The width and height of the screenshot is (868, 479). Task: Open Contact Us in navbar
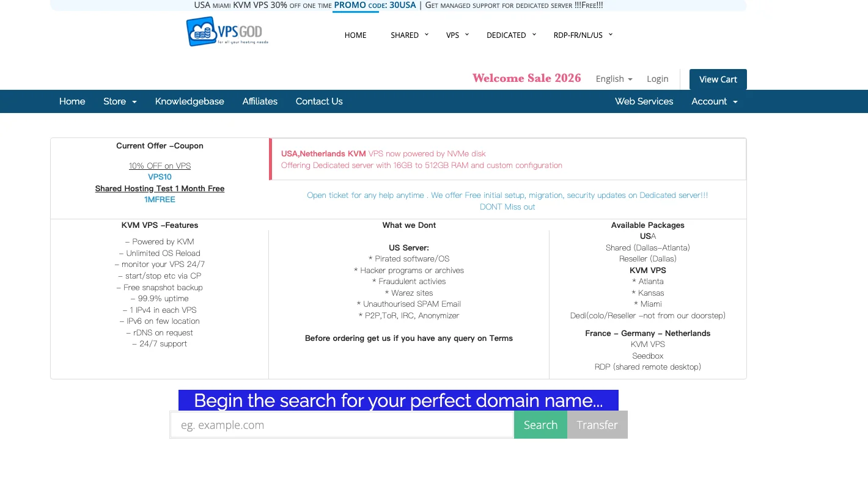point(319,101)
